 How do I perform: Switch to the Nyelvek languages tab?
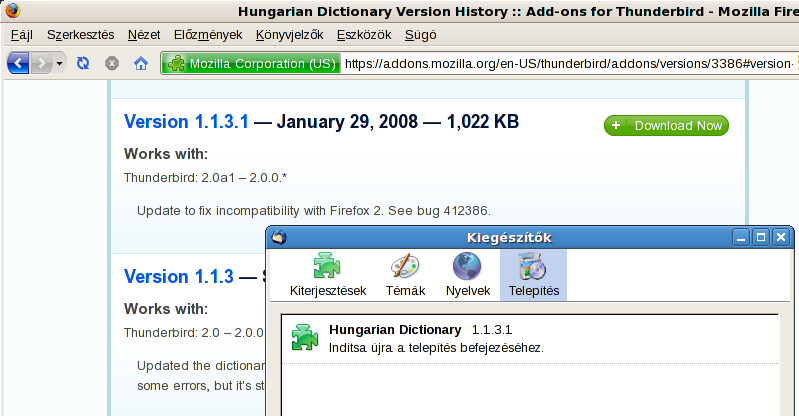click(x=467, y=275)
